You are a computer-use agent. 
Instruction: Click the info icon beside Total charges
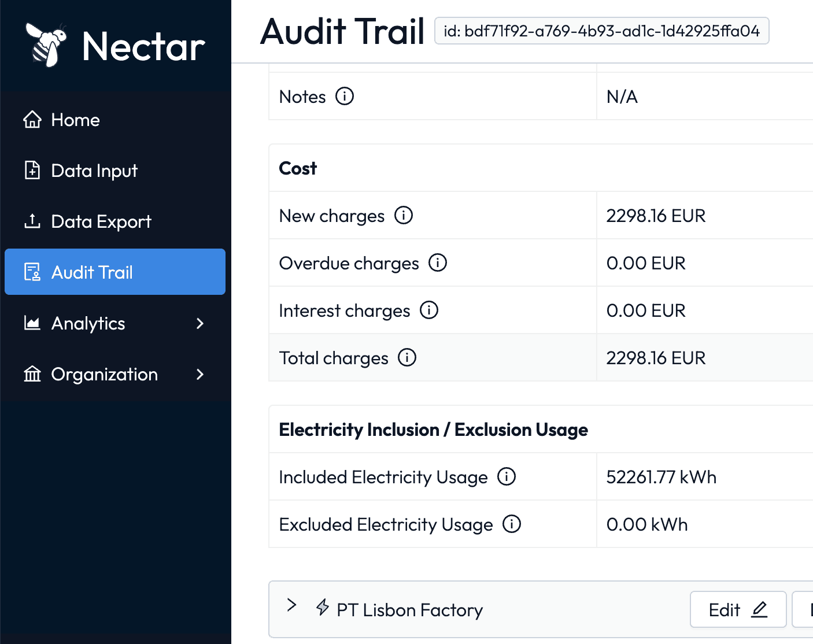click(x=408, y=357)
